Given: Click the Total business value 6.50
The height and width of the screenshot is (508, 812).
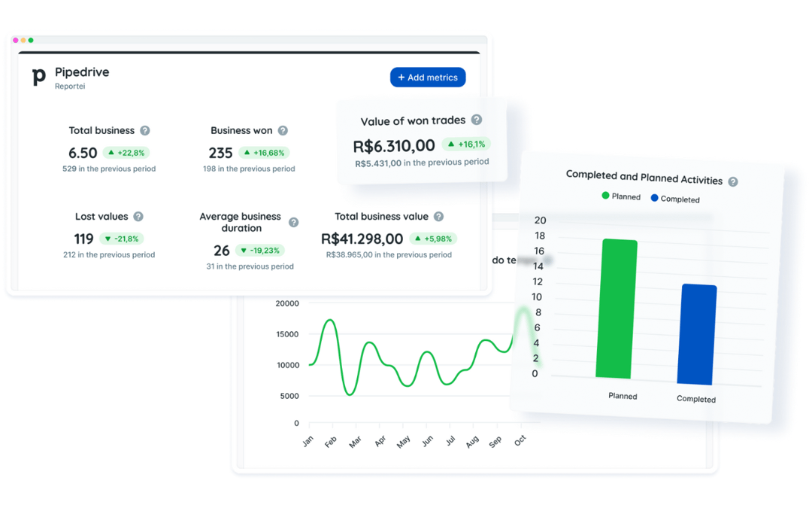Looking at the screenshot, I should click(83, 153).
